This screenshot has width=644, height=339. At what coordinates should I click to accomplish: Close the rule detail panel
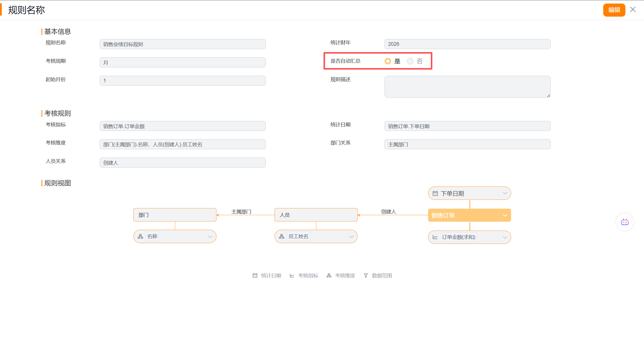[633, 10]
